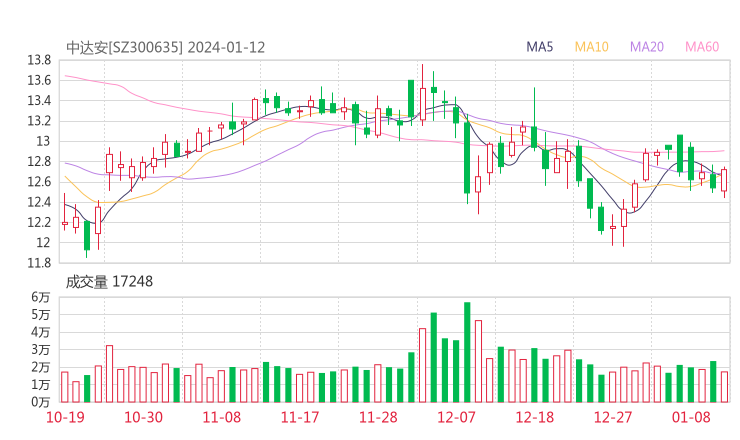This screenshot has width=740, height=440.
Task: Select the tallest green volume bar near 12-07
Action: (x=467, y=352)
